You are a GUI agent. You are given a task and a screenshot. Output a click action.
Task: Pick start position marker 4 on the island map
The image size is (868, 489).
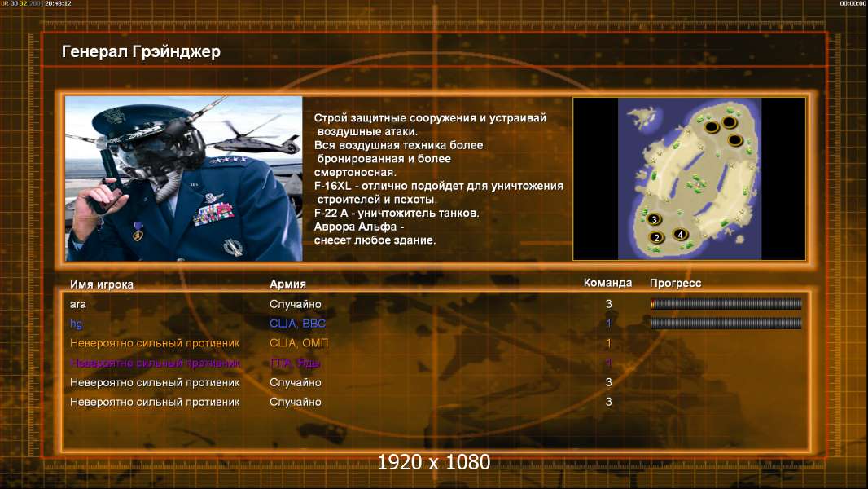point(681,234)
